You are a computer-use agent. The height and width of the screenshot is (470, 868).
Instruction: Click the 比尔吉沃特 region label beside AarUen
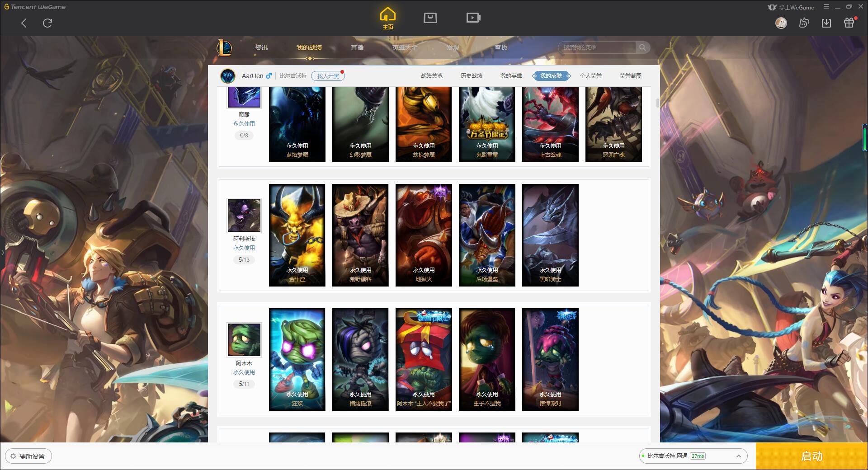pos(293,76)
